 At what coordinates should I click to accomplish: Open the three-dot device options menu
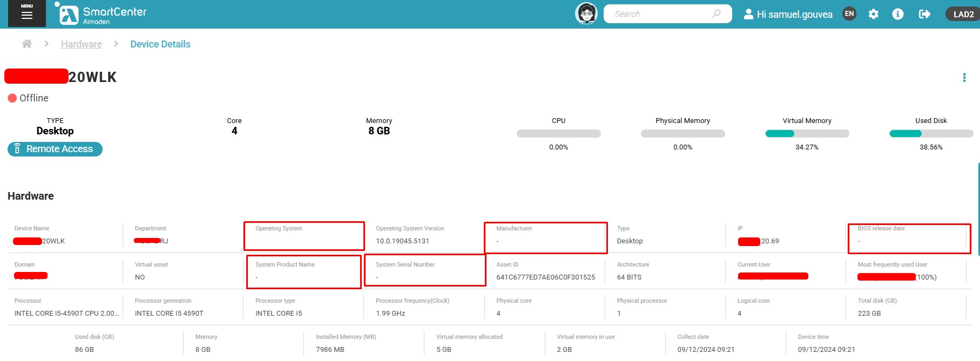coord(964,78)
